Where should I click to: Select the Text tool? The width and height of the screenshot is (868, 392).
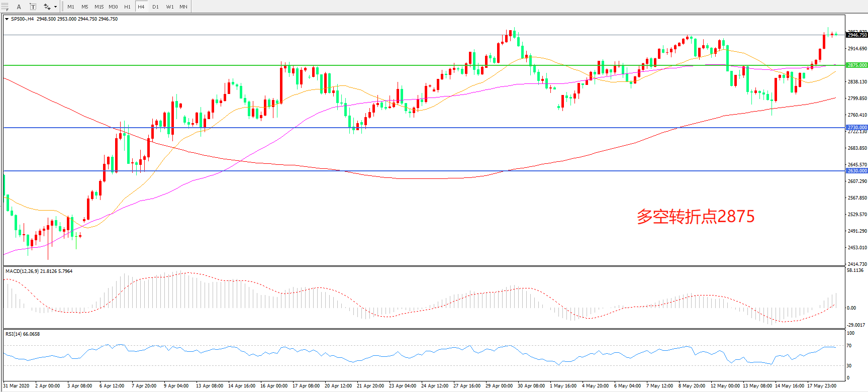(19, 7)
